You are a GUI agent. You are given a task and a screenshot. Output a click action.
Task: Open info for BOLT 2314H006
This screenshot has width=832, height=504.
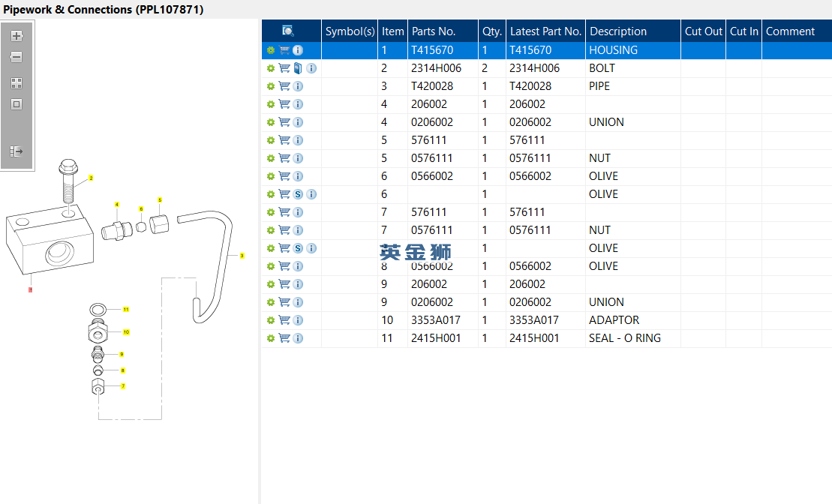tap(311, 68)
